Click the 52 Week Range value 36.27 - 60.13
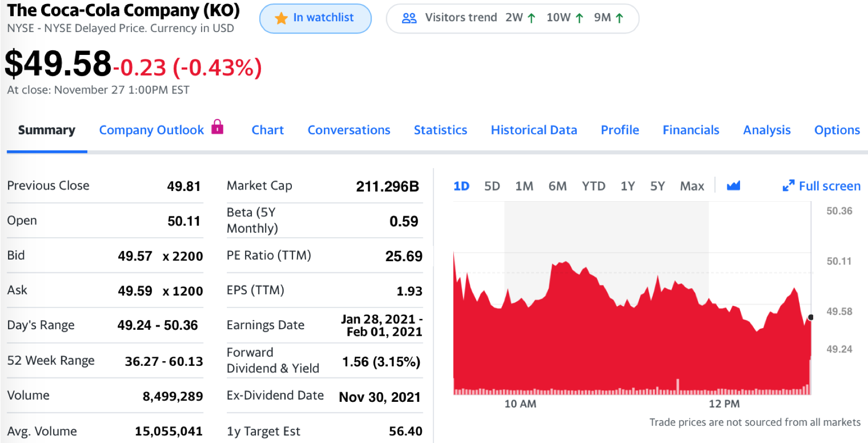Screen dimensions: 868x443 click(x=164, y=361)
